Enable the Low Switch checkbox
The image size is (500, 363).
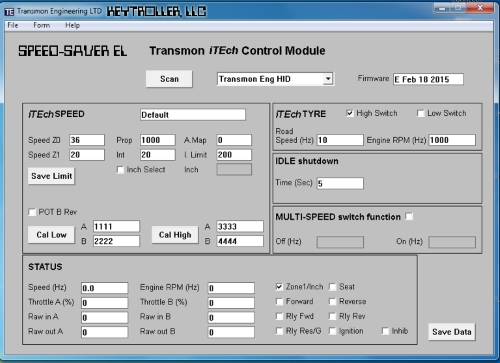(x=421, y=113)
